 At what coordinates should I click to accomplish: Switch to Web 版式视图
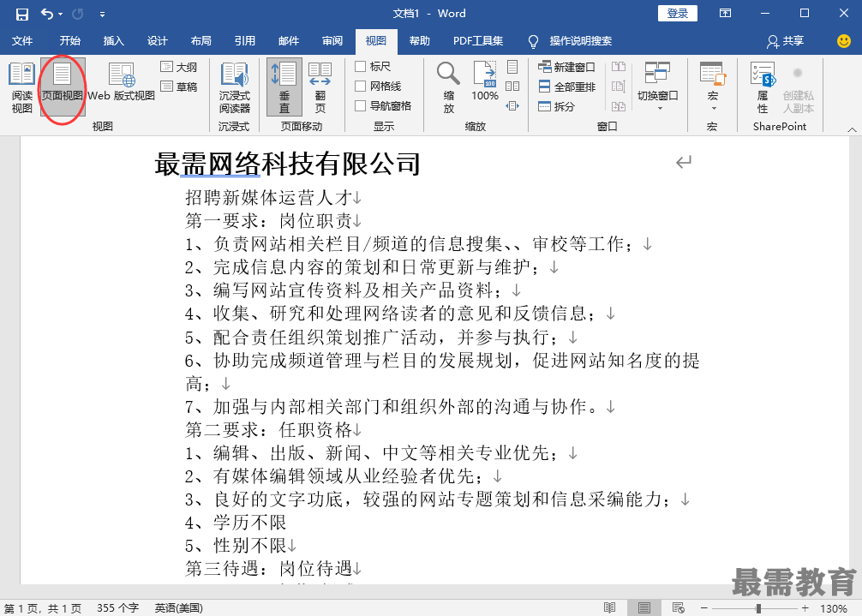click(x=121, y=82)
